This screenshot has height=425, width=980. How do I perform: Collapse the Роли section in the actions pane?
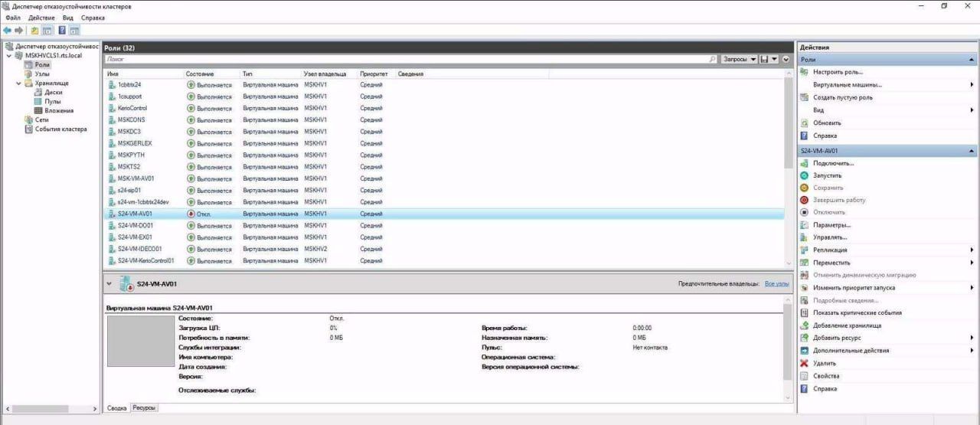point(972,60)
